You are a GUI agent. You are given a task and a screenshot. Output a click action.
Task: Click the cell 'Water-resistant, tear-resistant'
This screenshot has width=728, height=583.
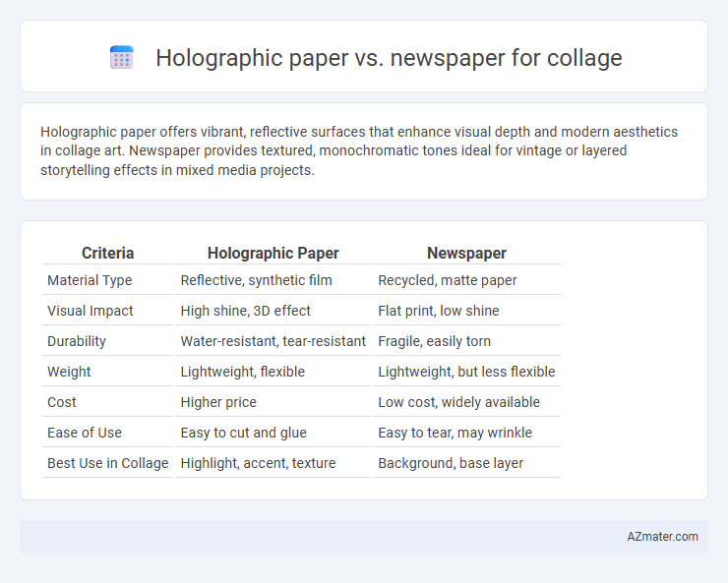[x=273, y=341]
